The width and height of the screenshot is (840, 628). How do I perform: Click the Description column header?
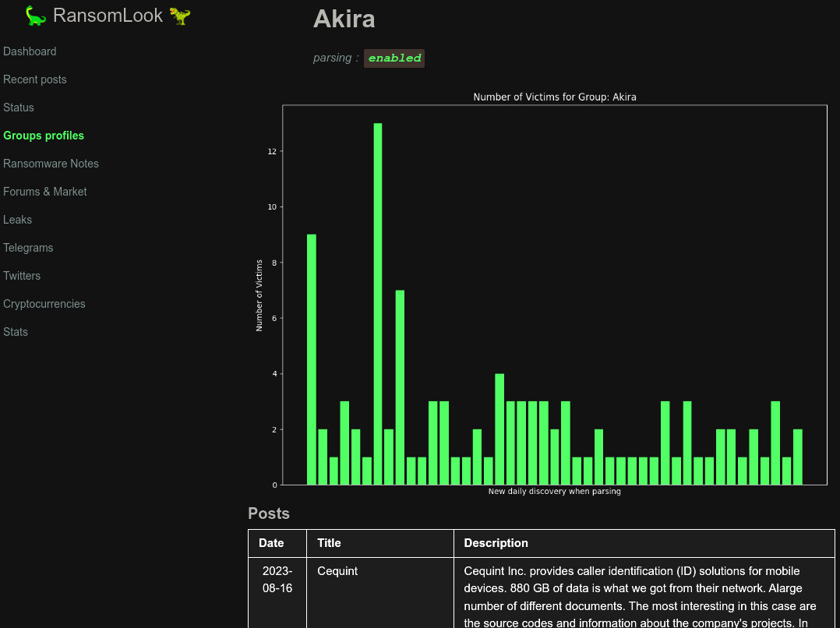tap(496, 543)
